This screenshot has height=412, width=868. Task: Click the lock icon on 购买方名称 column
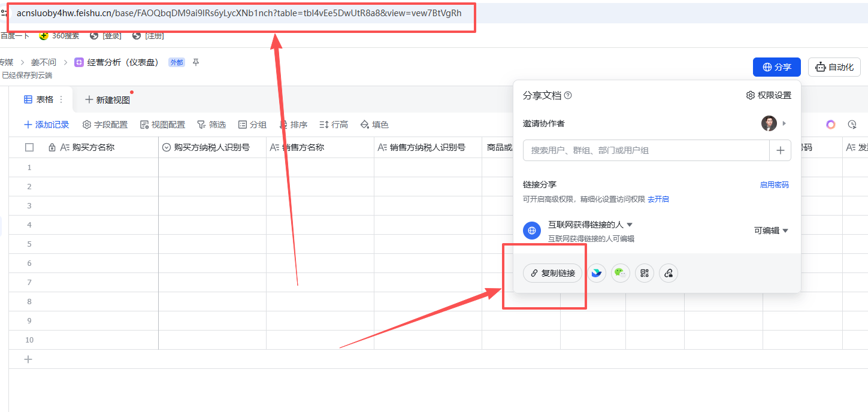coord(52,147)
